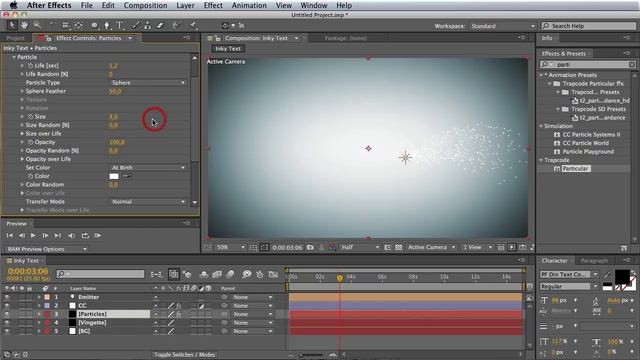640x360 pixels.
Task: Click the Play button in Preview panel
Action: (x=33, y=236)
